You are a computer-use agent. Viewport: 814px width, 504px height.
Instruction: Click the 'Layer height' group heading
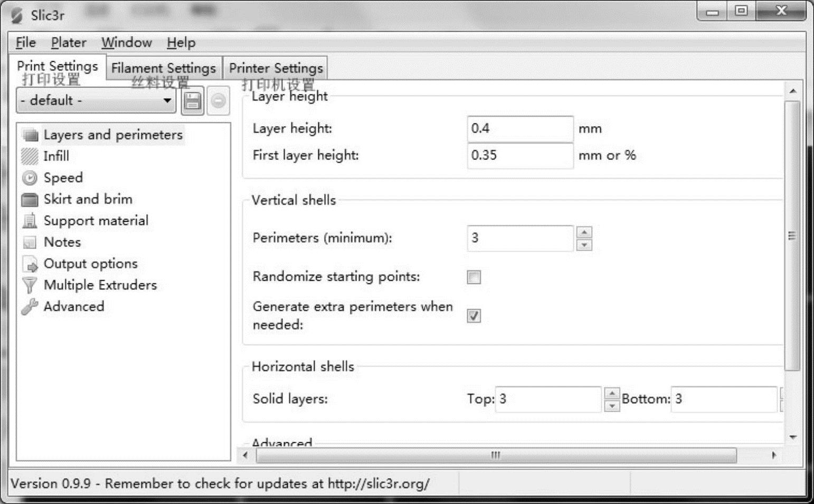289,96
